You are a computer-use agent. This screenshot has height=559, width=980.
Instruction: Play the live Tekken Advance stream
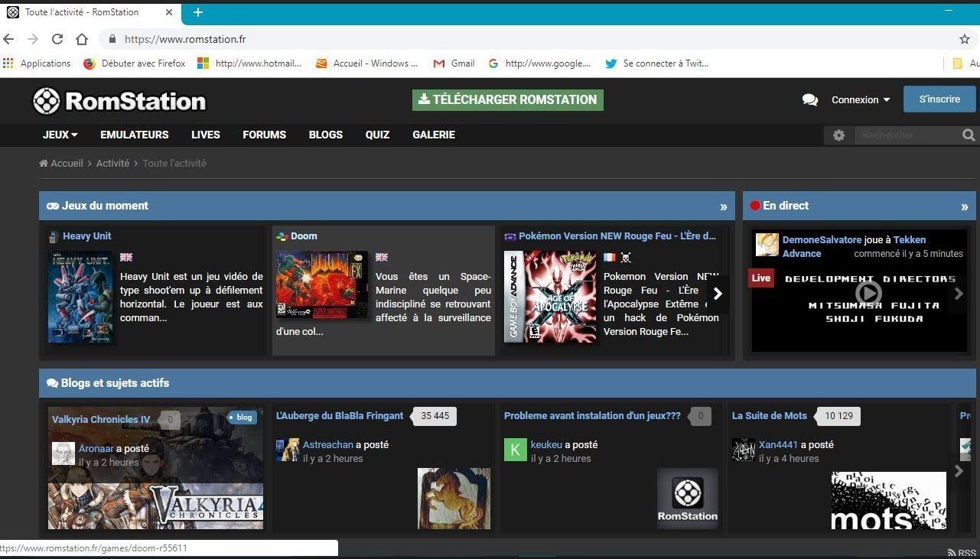[868, 293]
